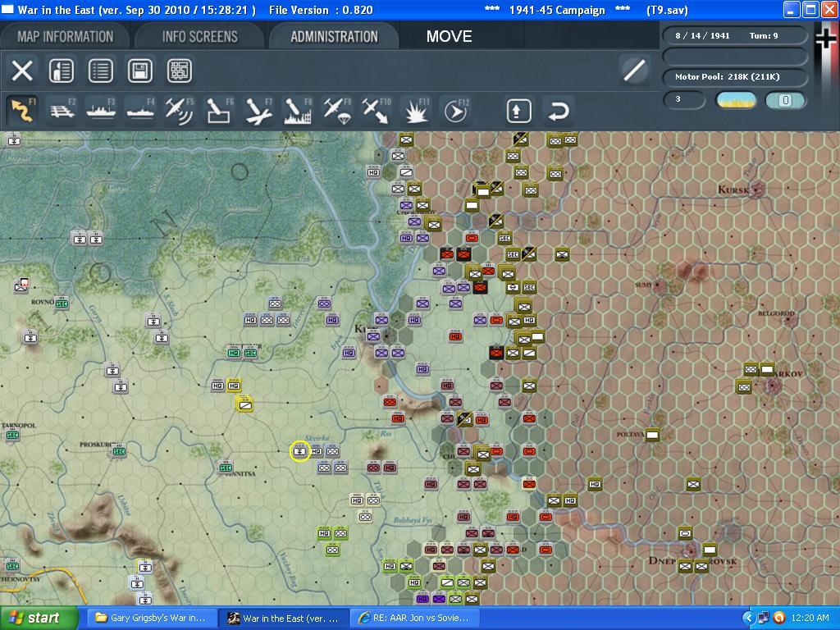Select the F3 naval transport mode
Viewport: 840px width, 630px height.
click(101, 111)
